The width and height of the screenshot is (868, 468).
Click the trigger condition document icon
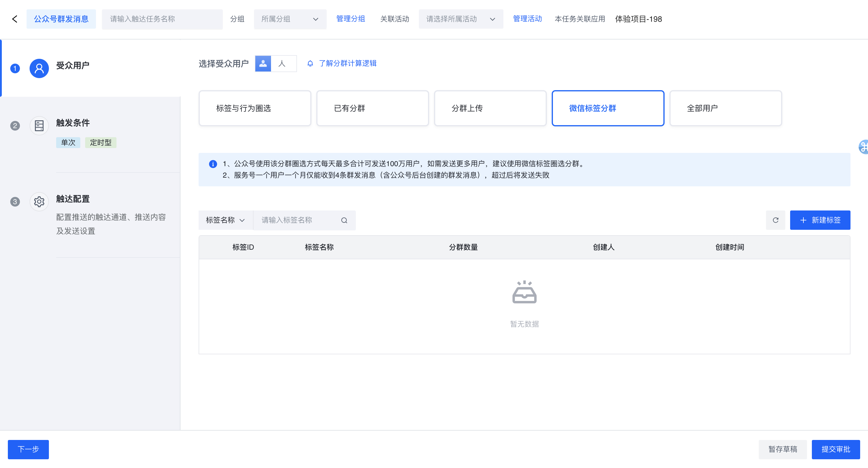39,125
